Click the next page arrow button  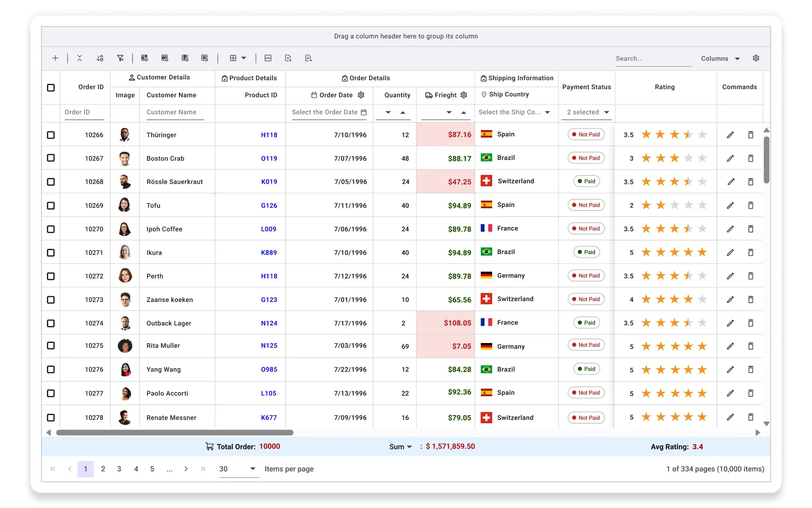click(186, 469)
